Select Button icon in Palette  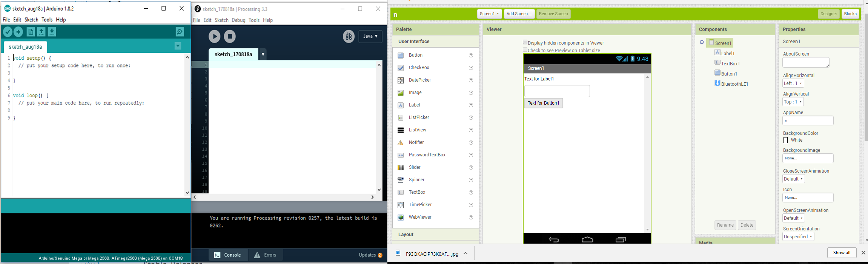401,56
